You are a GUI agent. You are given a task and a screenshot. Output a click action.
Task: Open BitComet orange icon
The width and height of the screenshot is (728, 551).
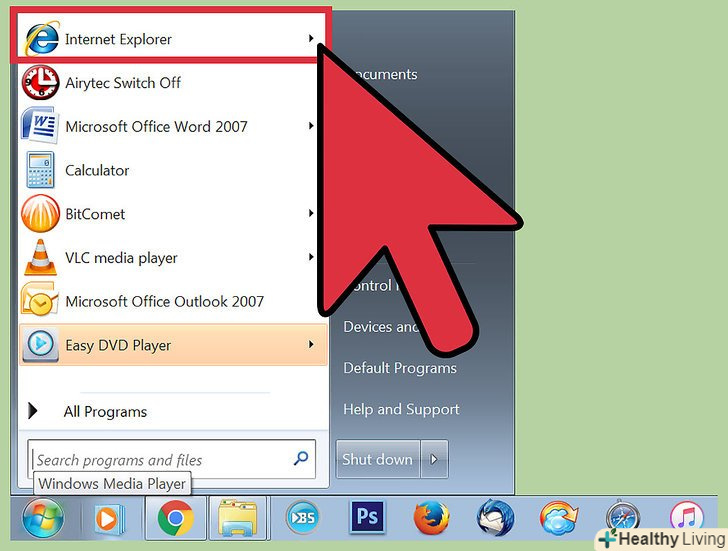[x=40, y=214]
